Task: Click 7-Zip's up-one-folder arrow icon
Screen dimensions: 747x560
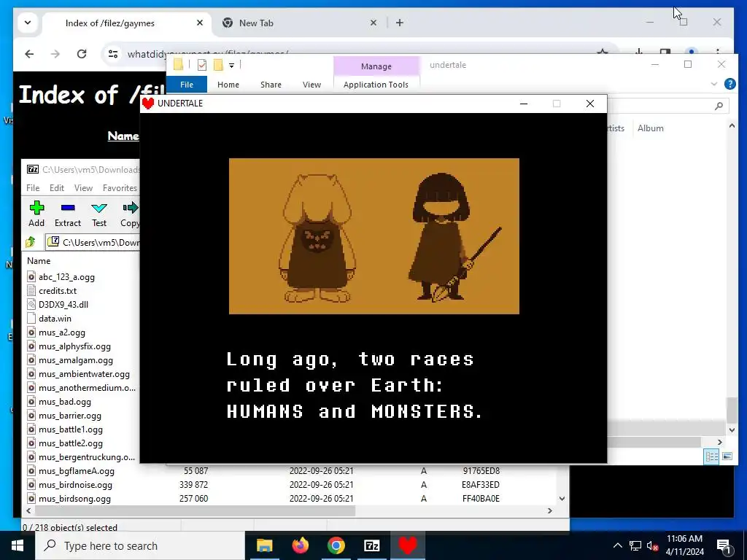Action: coord(31,242)
